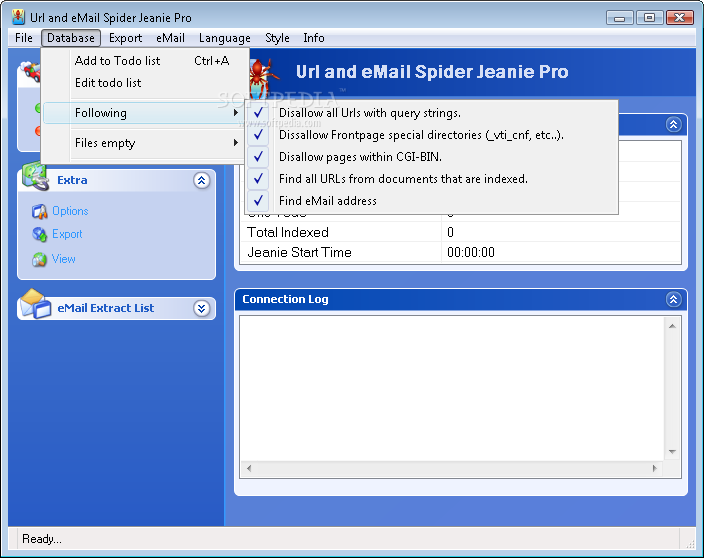Click the Extra panel header icon
This screenshot has height=558, width=704.
(x=35, y=176)
